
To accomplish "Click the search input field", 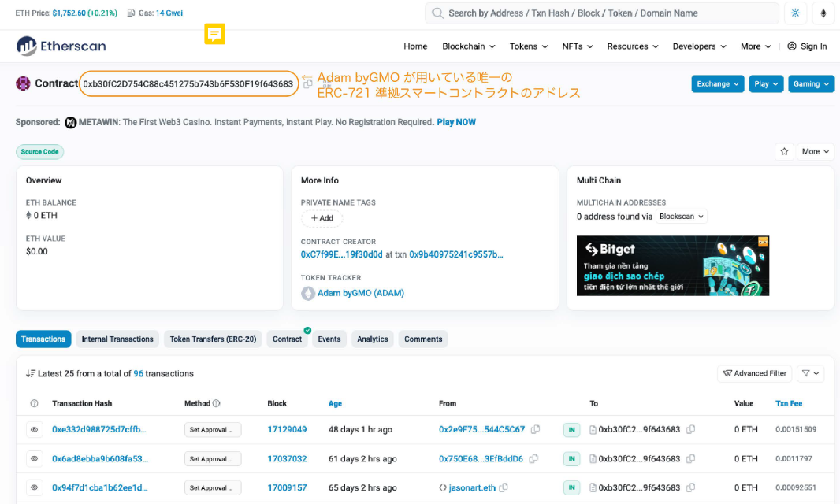I will pos(601,13).
